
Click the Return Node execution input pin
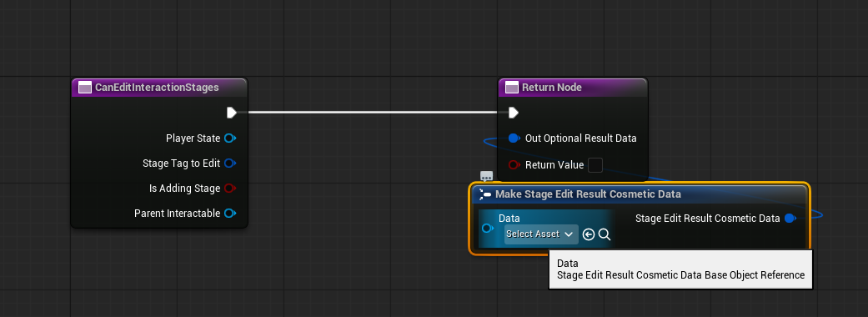[x=513, y=113]
